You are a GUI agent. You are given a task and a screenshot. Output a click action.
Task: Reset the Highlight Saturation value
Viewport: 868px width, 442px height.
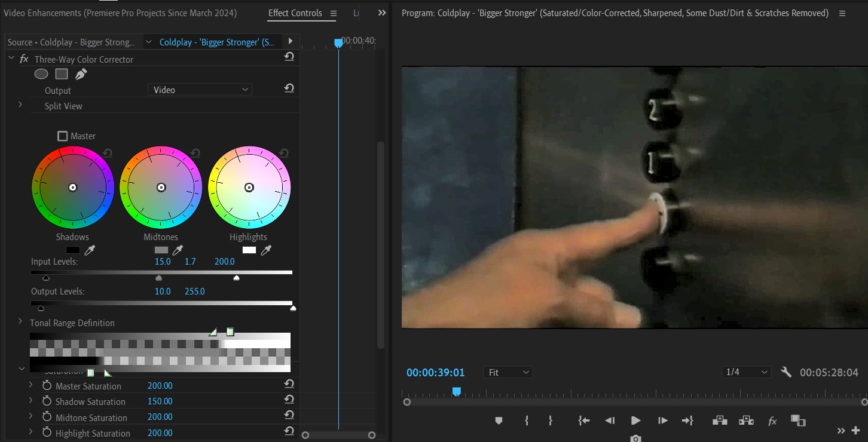(x=289, y=431)
